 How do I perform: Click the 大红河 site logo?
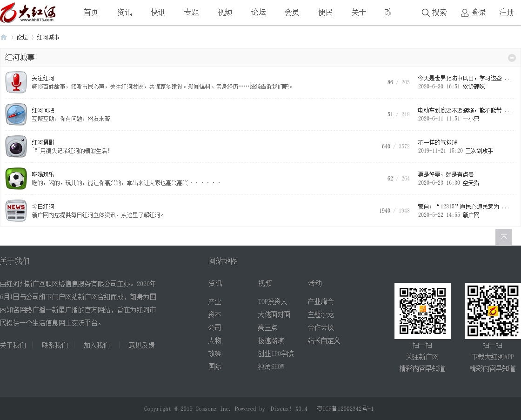28,13
